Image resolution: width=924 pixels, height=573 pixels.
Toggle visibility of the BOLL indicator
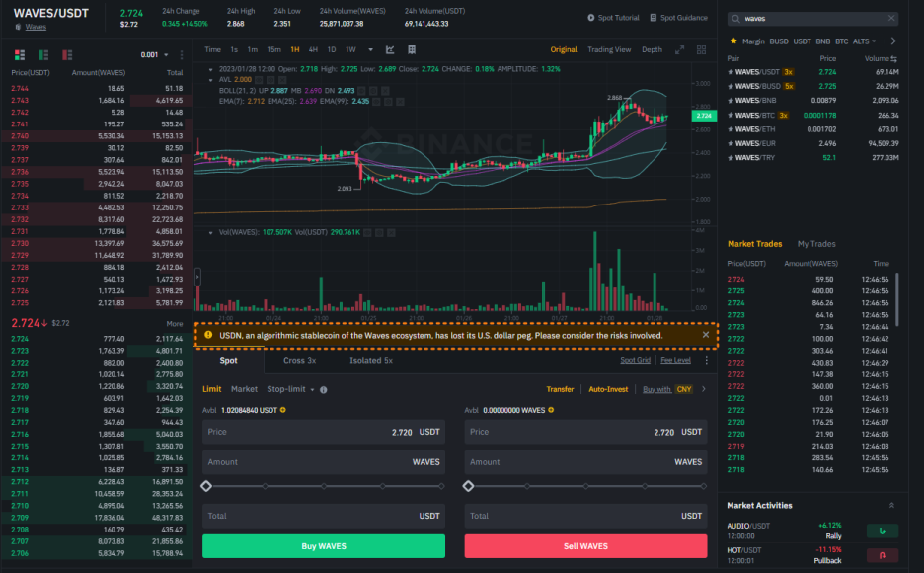pos(362,91)
